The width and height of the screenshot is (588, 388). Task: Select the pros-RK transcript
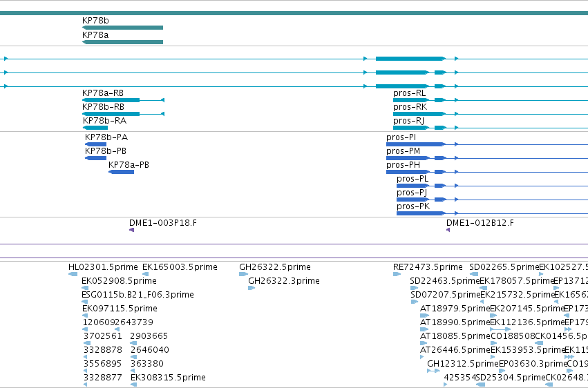click(x=491, y=114)
